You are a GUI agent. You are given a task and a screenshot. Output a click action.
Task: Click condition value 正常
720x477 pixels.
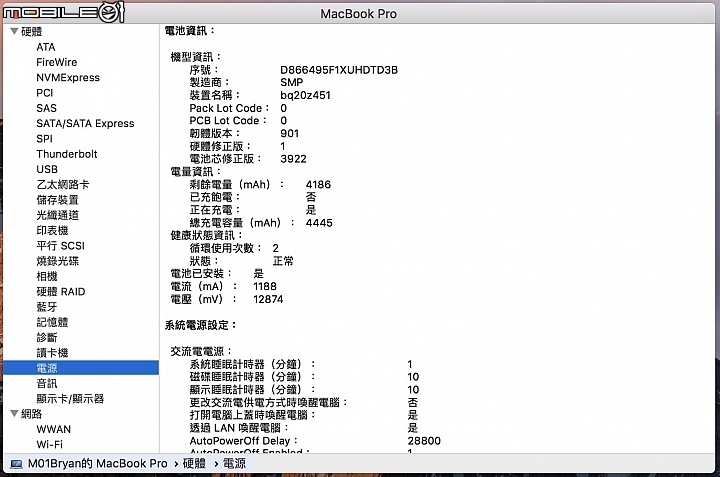283,261
